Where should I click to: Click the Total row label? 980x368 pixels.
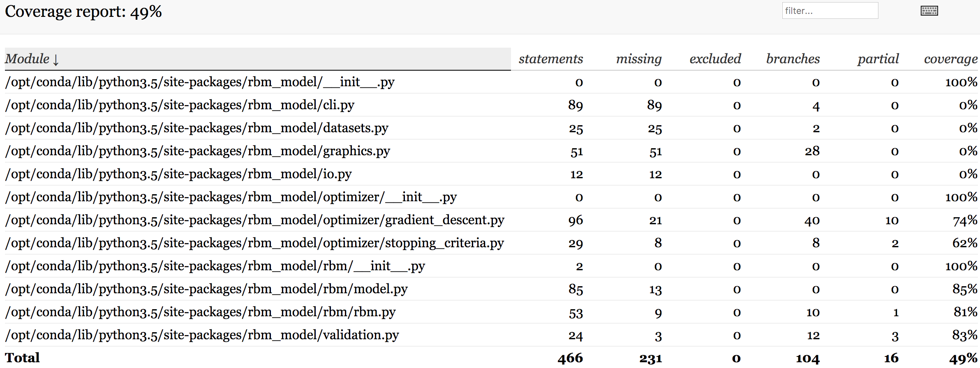(22, 358)
